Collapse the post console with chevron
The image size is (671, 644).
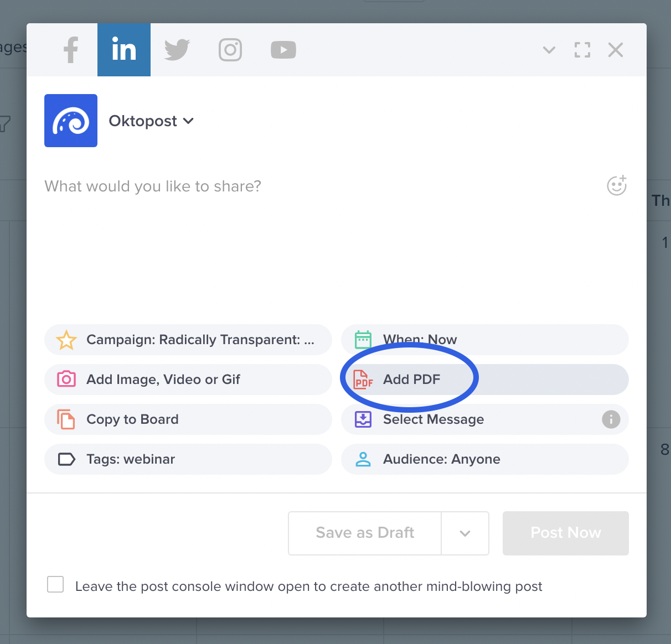tap(549, 50)
